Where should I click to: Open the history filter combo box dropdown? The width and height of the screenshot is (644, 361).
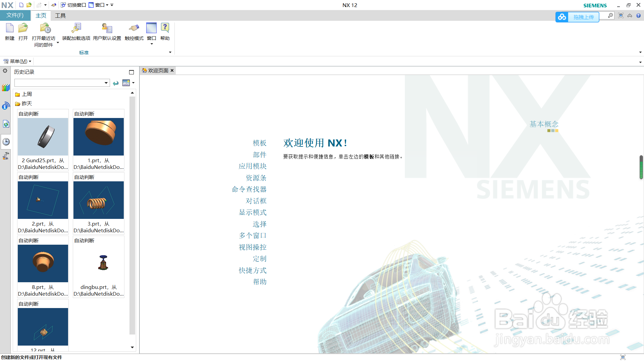click(106, 83)
